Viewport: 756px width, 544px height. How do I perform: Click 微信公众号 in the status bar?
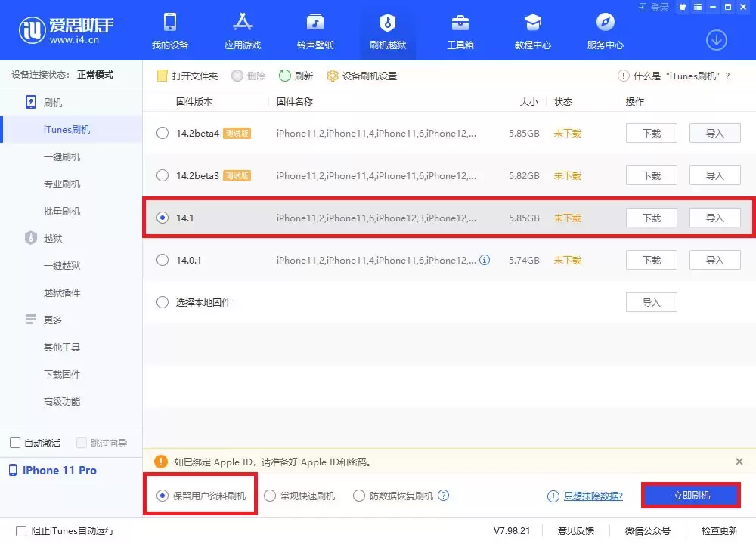tap(648, 530)
